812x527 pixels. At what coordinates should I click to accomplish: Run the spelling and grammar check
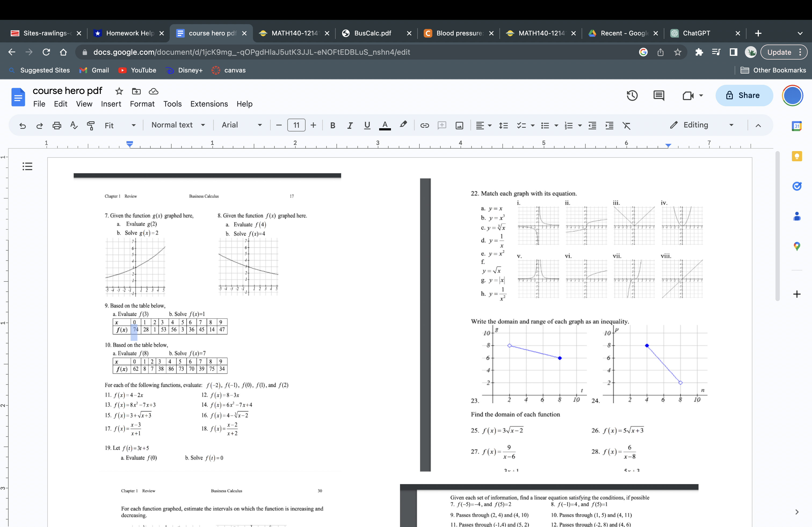pos(73,125)
